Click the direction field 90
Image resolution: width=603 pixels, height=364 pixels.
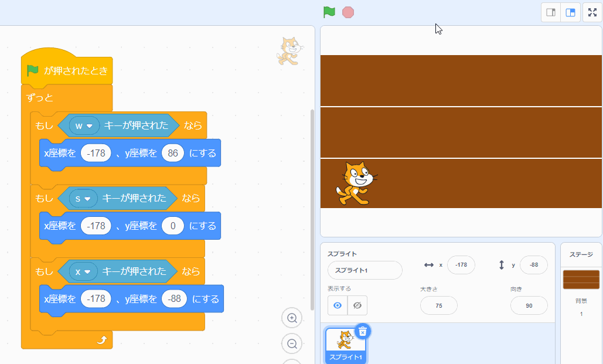click(529, 305)
